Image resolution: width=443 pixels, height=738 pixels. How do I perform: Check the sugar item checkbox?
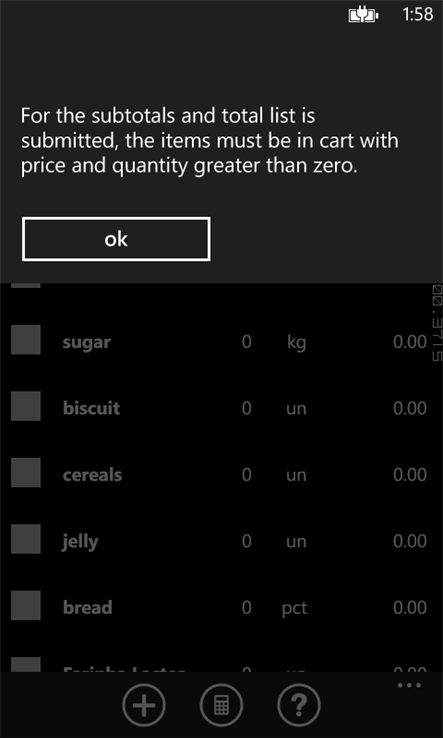click(x=25, y=339)
